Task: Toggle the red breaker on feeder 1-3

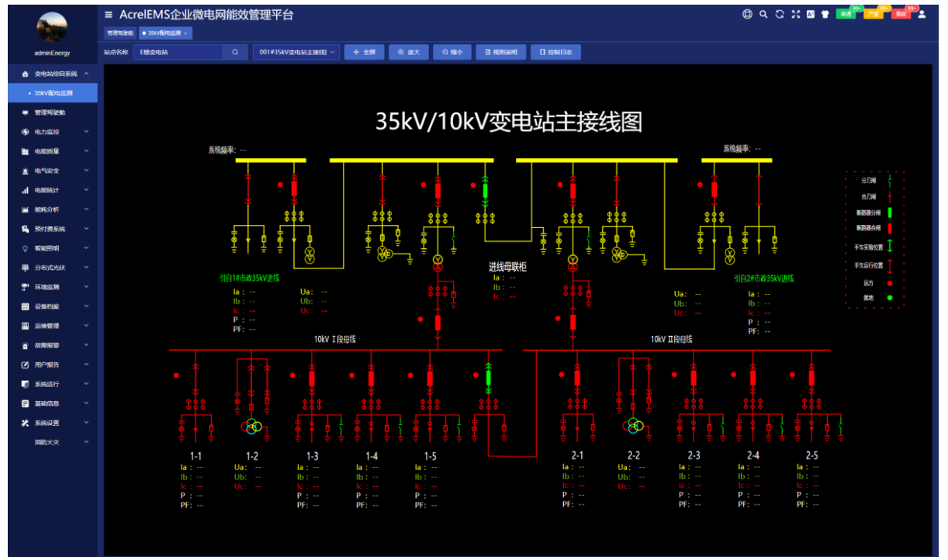Action: coord(313,378)
